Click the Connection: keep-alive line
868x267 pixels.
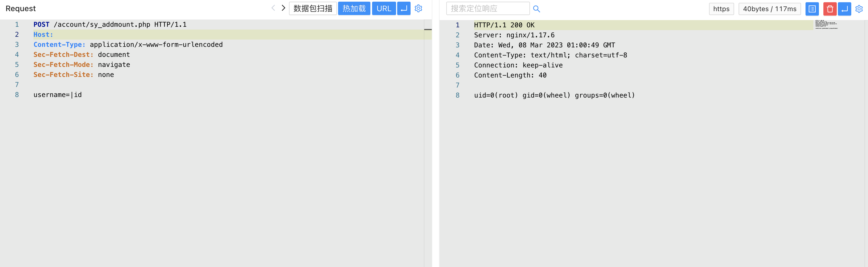click(x=518, y=65)
